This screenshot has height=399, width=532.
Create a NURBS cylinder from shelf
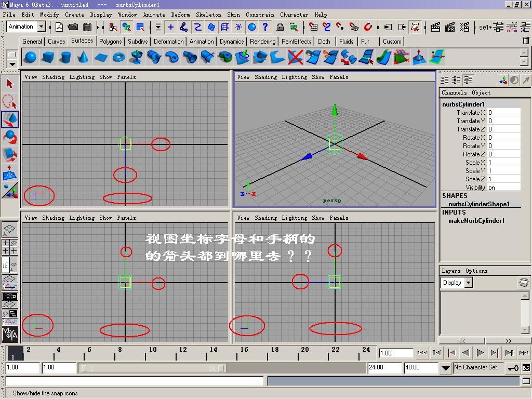pos(65,57)
